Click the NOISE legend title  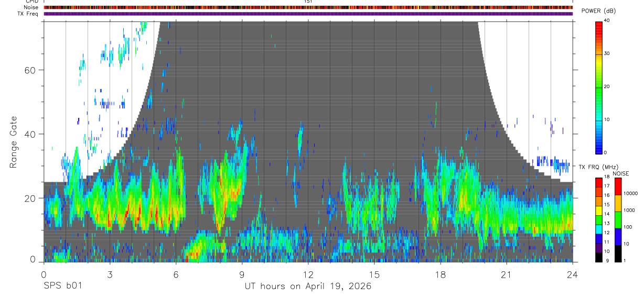pyautogui.click(x=621, y=173)
